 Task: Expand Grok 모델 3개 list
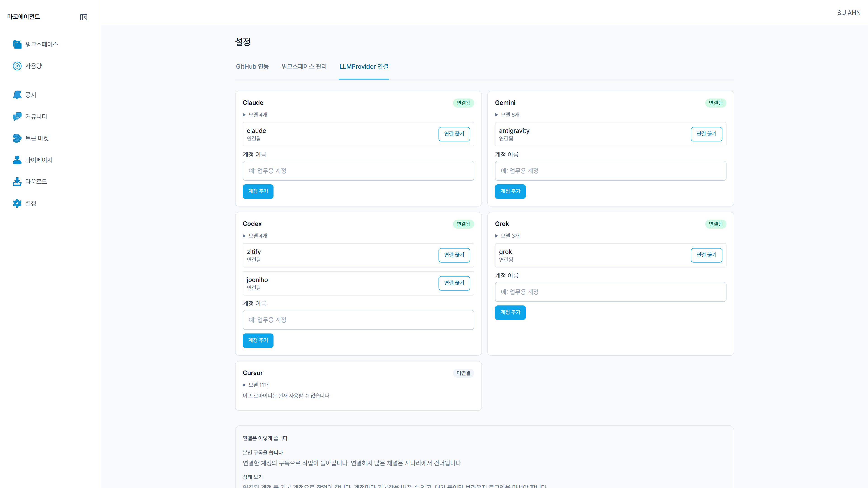[x=507, y=236]
